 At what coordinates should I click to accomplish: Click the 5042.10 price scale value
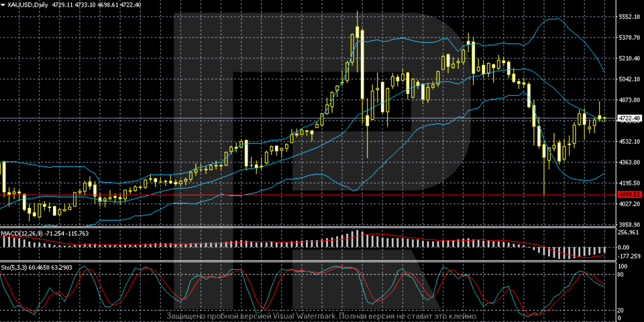pos(629,79)
